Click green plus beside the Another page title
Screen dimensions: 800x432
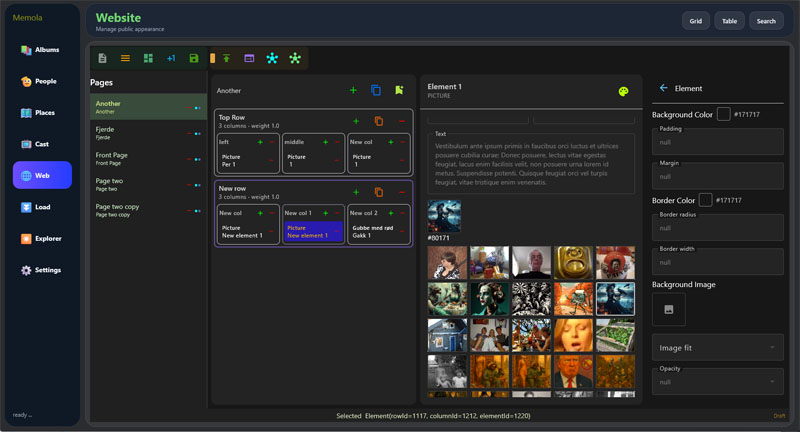(x=353, y=90)
